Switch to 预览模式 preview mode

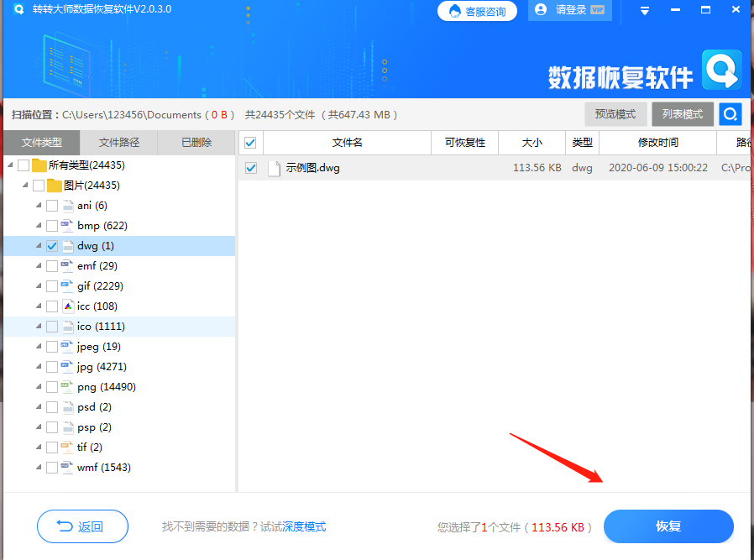[x=615, y=114]
